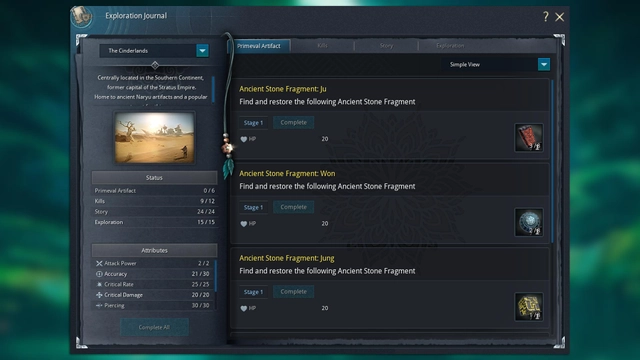Click the Attack Power crossed swords icon
The image size is (640, 360).
(x=99, y=264)
